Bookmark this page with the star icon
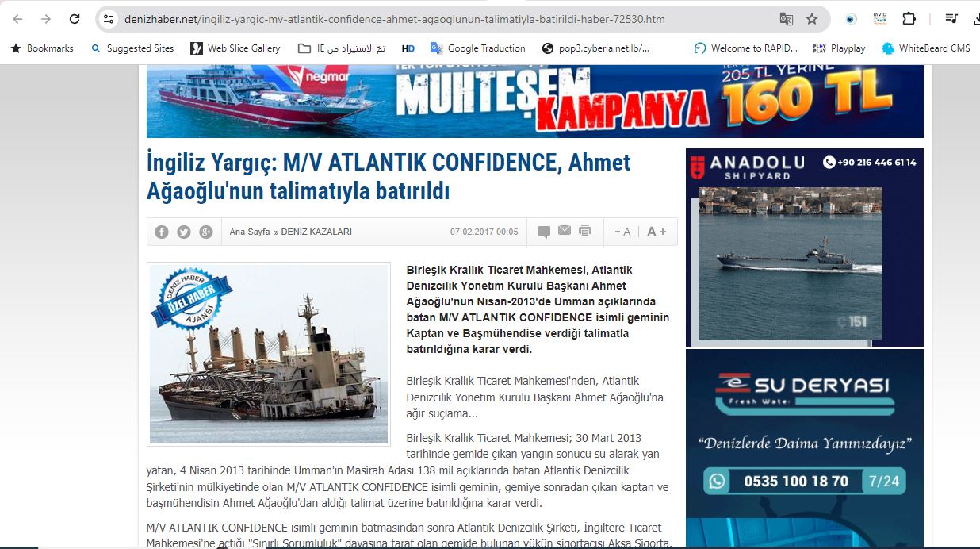This screenshot has width=980, height=549. tap(812, 19)
